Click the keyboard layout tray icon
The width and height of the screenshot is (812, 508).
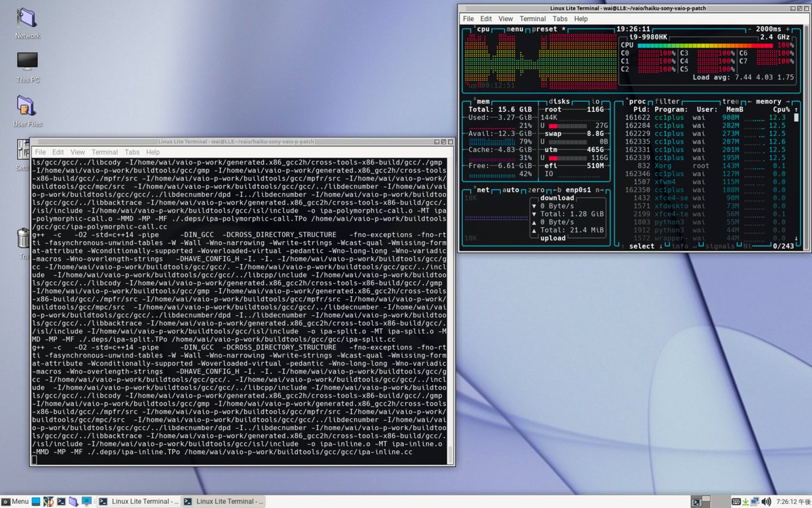click(x=736, y=501)
